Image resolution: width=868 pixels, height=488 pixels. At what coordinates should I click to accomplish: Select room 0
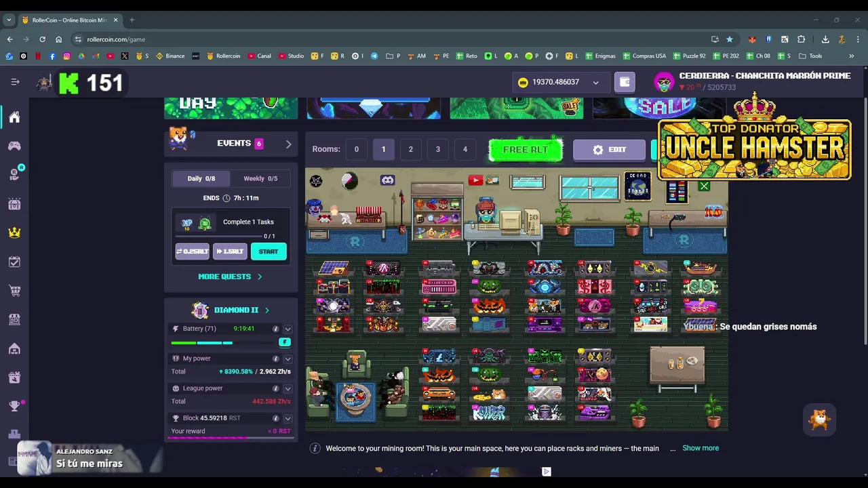point(356,149)
